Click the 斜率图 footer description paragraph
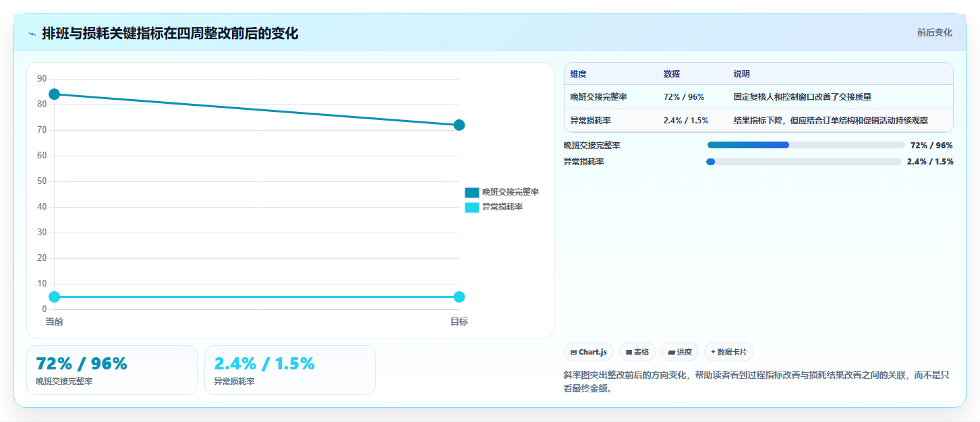The image size is (980, 422). click(756, 382)
